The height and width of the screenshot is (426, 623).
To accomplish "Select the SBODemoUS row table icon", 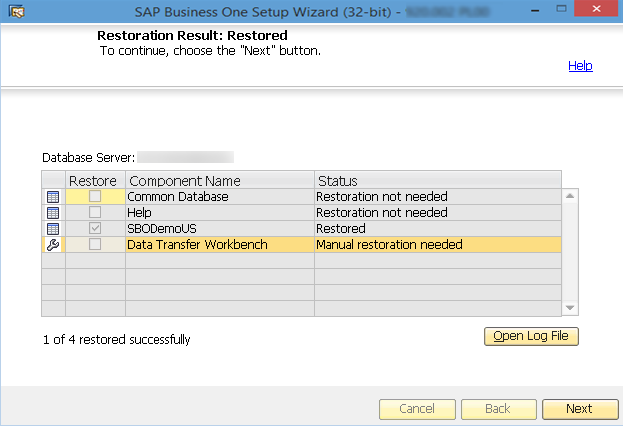I will pos(53,229).
